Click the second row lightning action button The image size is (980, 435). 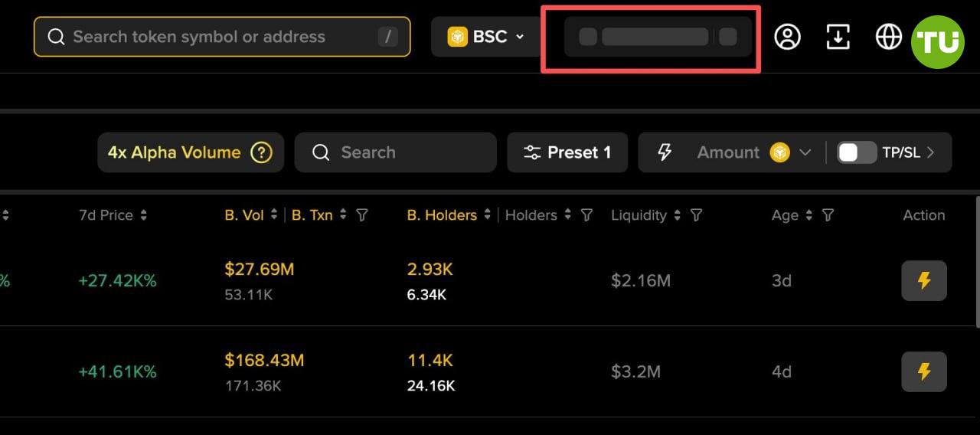[923, 371]
